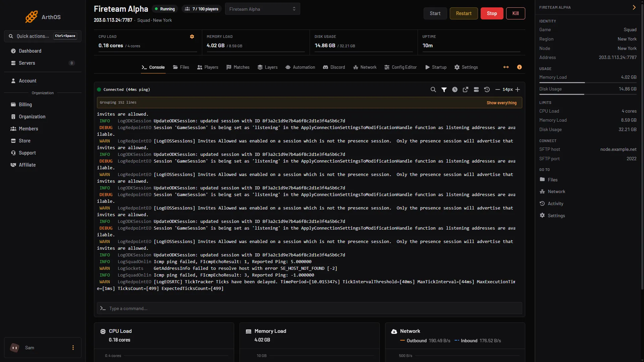Open the Config Editor tab

pos(400,67)
